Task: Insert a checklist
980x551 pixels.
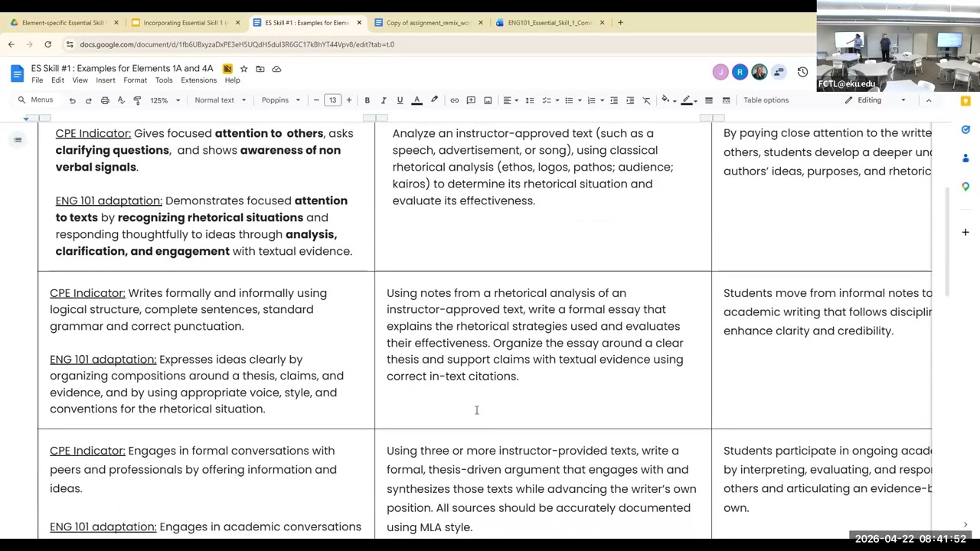Action: [x=547, y=100]
